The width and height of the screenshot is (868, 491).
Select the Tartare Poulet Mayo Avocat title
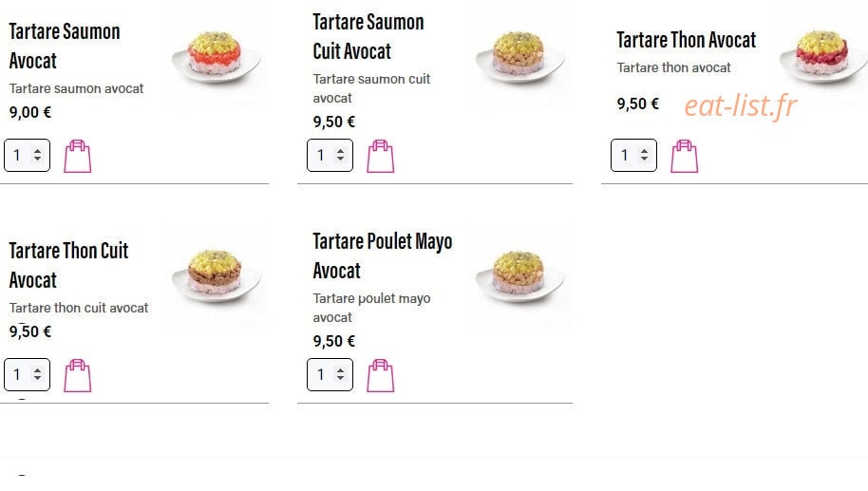click(x=383, y=255)
